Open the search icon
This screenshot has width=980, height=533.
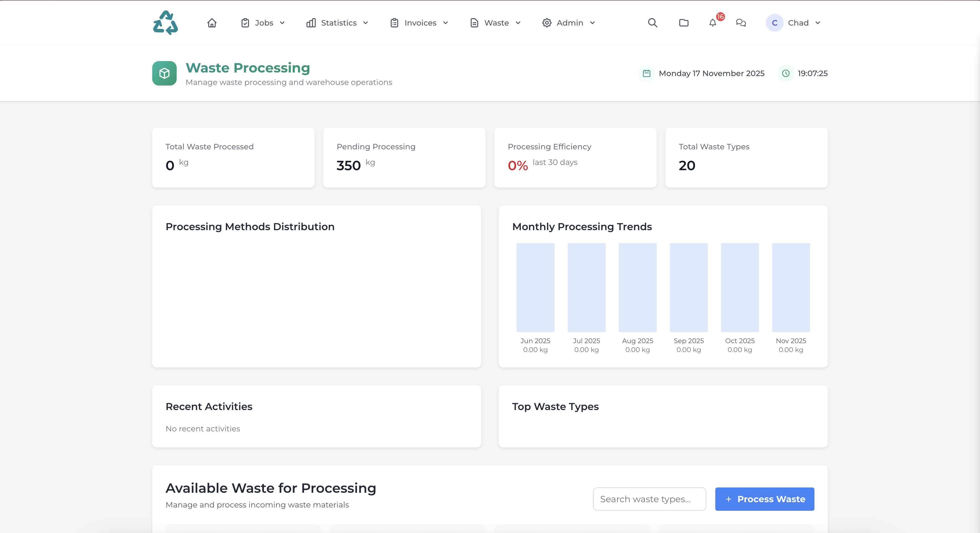click(x=652, y=22)
